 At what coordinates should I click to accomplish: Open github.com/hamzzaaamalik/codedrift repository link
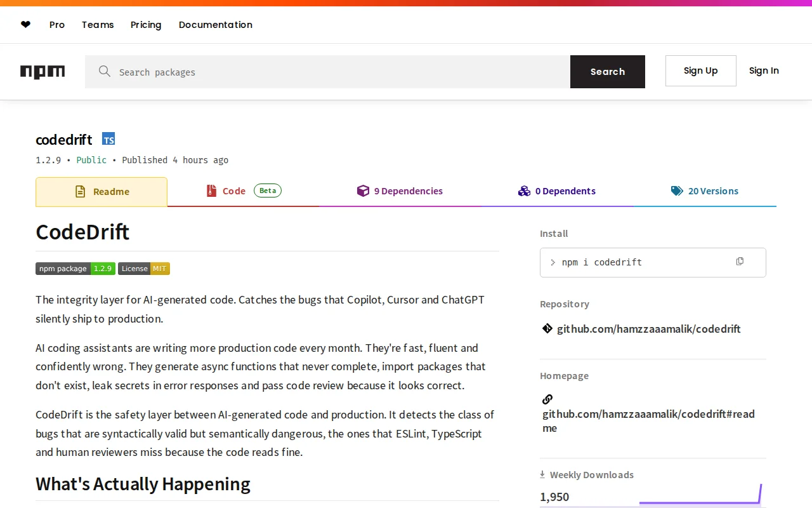[x=649, y=329]
